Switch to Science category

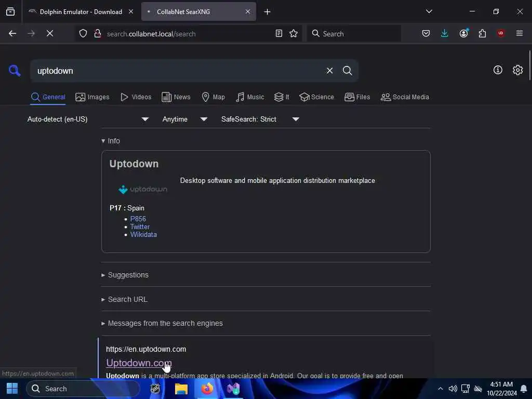(x=316, y=97)
